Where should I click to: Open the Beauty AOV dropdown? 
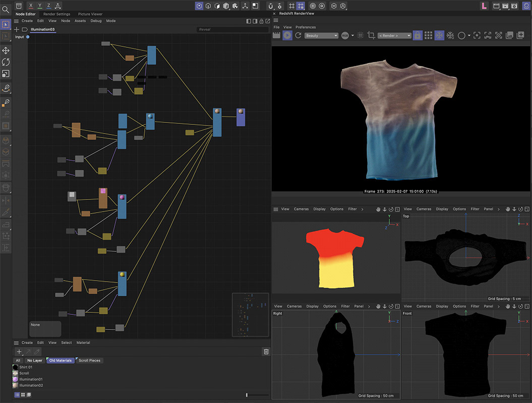tap(321, 36)
